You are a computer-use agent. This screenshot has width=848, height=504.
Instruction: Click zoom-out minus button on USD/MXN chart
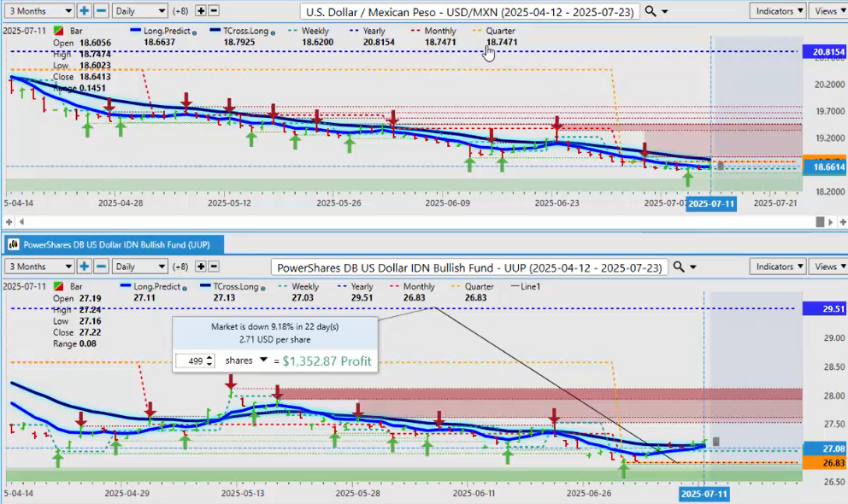click(x=101, y=11)
